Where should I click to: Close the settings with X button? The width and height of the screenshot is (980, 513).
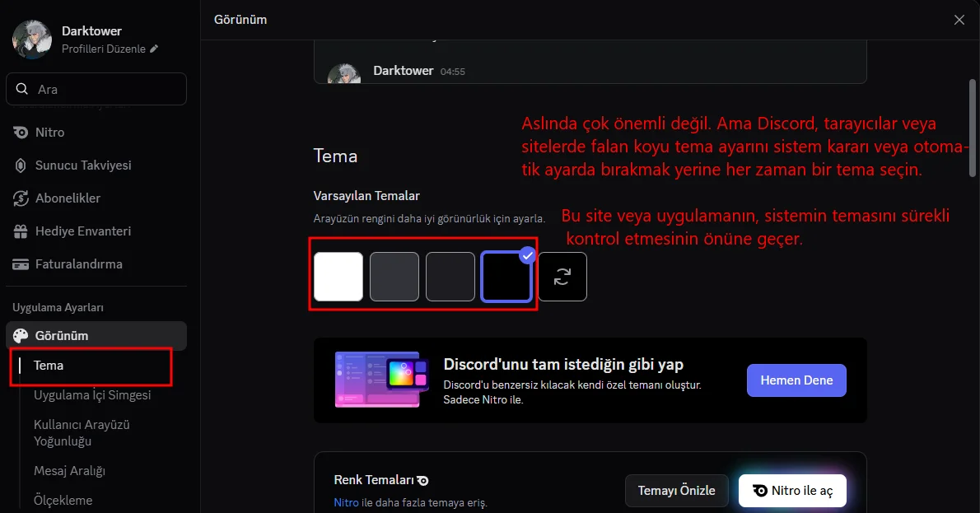point(959,20)
